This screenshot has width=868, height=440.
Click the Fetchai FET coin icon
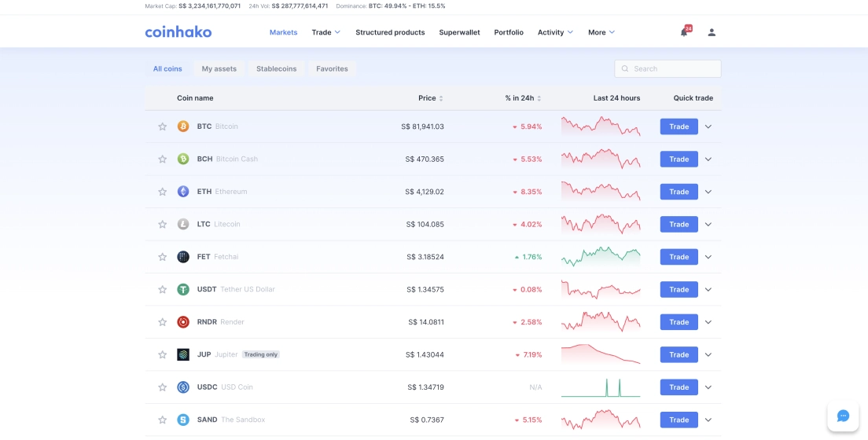(x=183, y=257)
